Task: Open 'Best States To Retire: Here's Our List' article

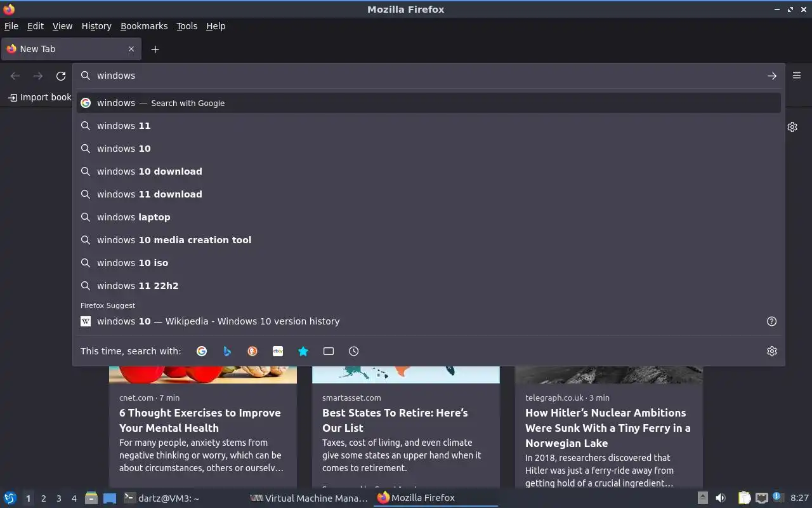Action: coord(395,420)
